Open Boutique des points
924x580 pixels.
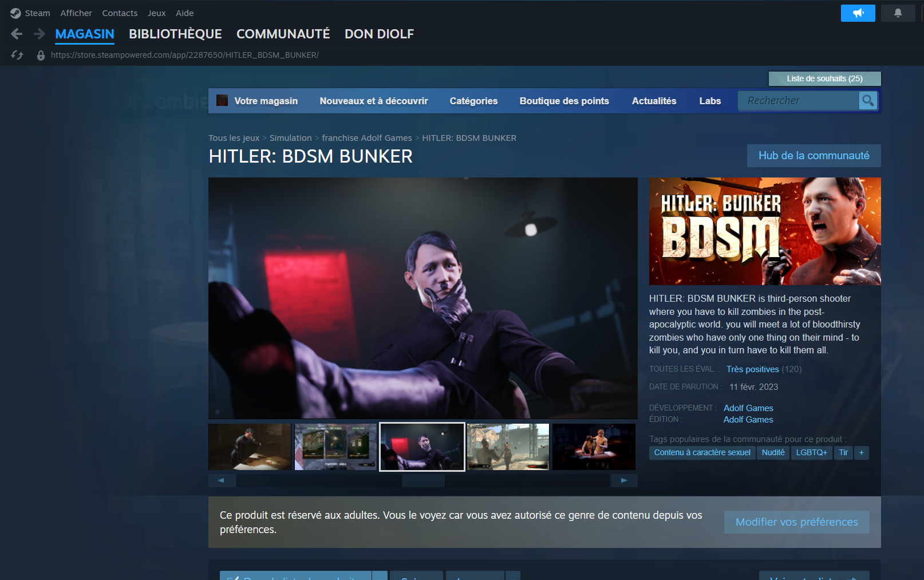pyautogui.click(x=564, y=101)
